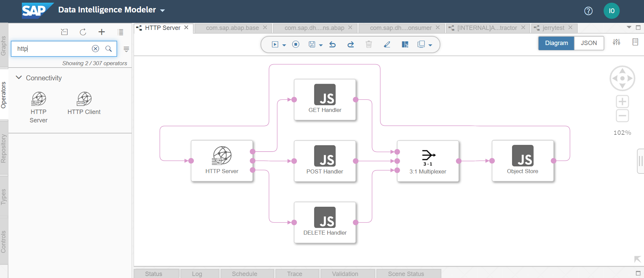
Task: Switch to the jerrytest tab
Action: (x=553, y=28)
